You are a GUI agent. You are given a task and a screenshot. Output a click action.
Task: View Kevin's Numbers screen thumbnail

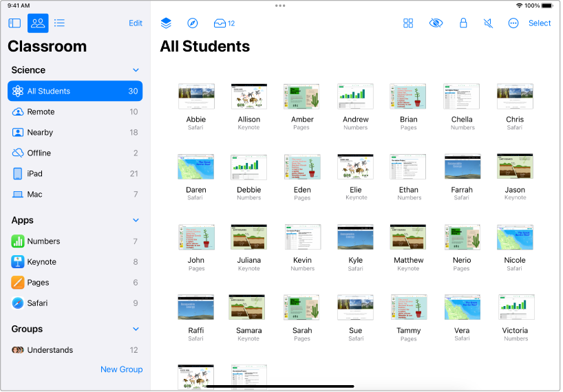[x=303, y=237]
